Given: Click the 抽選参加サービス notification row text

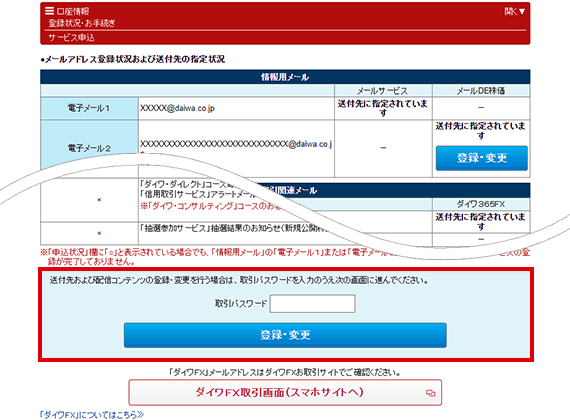Looking at the screenshot, I should [x=233, y=228].
